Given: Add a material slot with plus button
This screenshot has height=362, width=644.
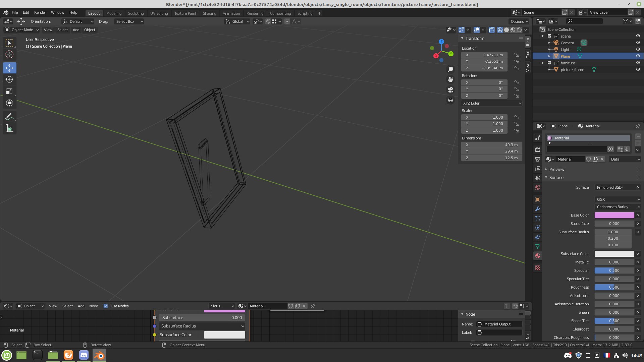Looking at the screenshot, I should pyautogui.click(x=638, y=136).
